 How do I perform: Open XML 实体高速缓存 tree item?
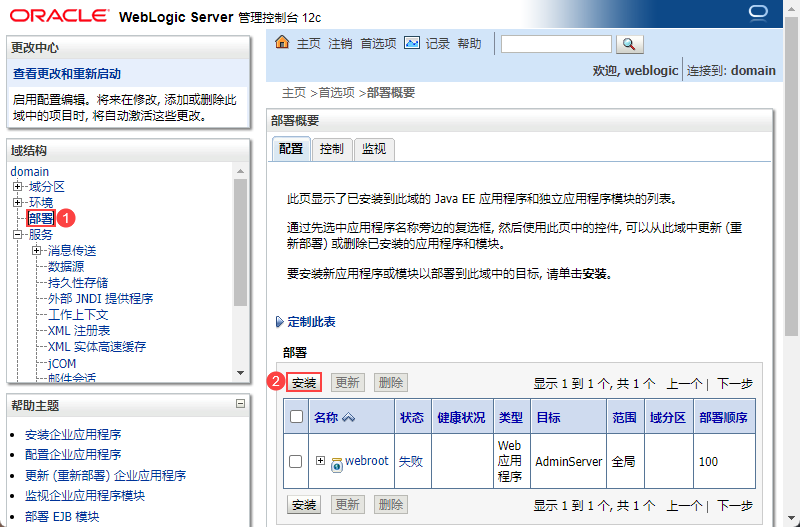pyautogui.click(x=97, y=347)
